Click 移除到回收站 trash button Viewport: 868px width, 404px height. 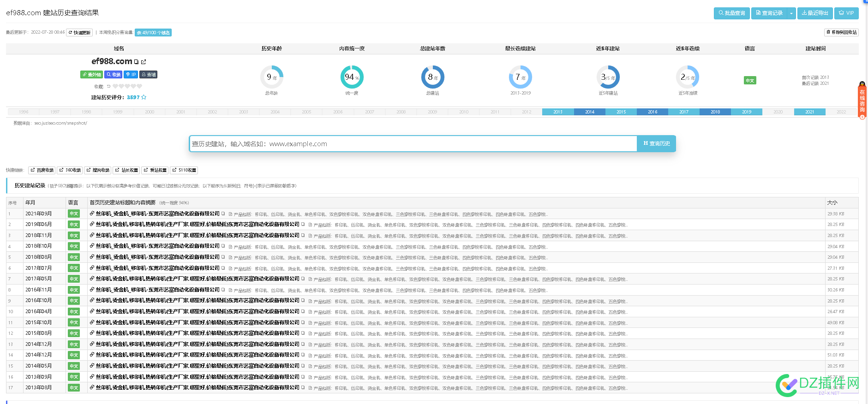(841, 32)
